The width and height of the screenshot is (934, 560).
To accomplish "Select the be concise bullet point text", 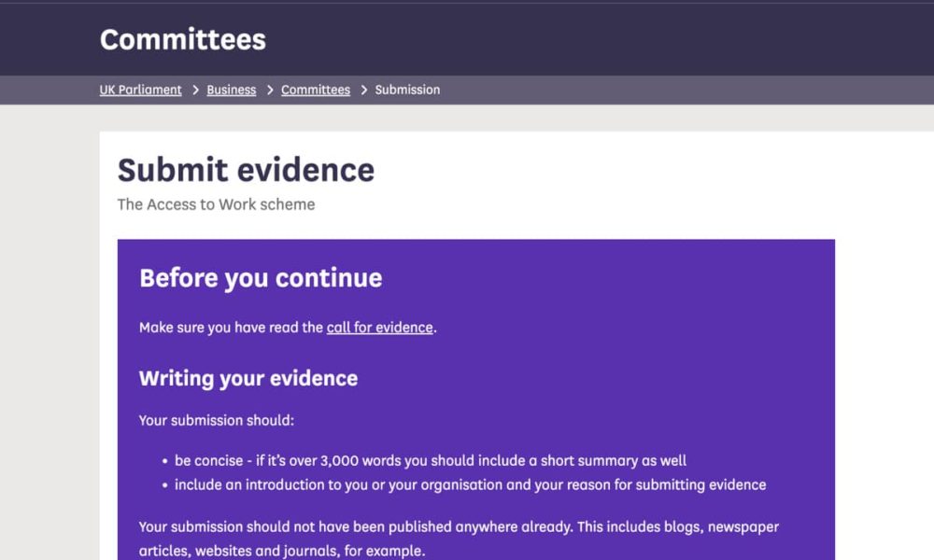I will [x=430, y=460].
